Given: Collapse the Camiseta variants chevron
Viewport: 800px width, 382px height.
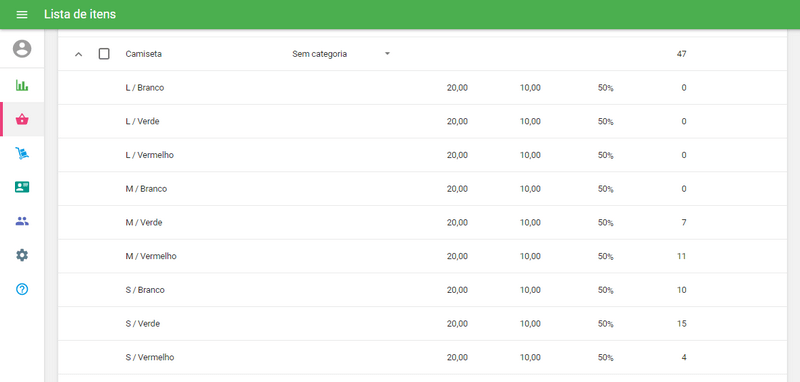Looking at the screenshot, I should click(x=79, y=54).
